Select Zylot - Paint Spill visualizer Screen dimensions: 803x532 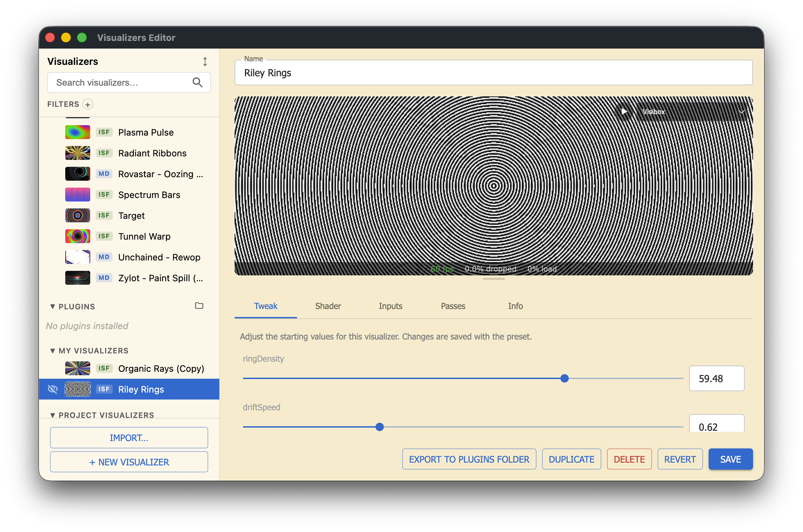(129, 278)
